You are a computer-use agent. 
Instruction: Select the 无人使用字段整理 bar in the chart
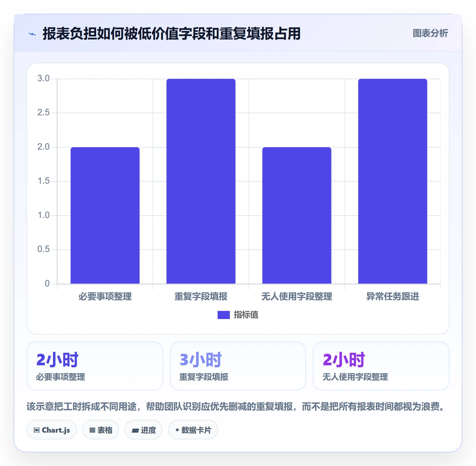pos(297,215)
